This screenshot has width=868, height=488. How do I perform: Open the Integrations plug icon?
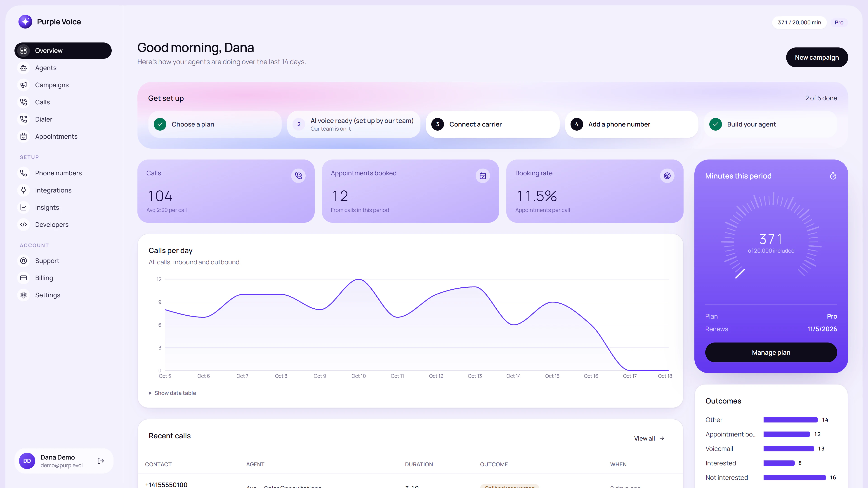click(x=24, y=190)
